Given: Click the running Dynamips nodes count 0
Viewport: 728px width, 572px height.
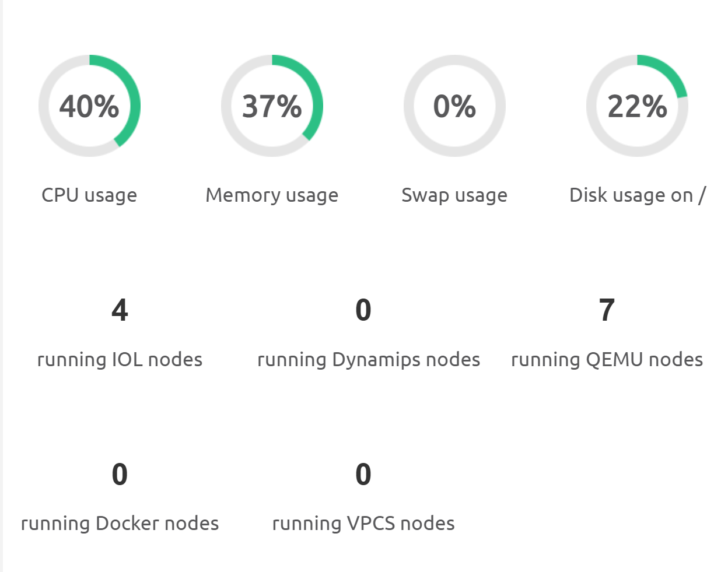Looking at the screenshot, I should click(363, 310).
